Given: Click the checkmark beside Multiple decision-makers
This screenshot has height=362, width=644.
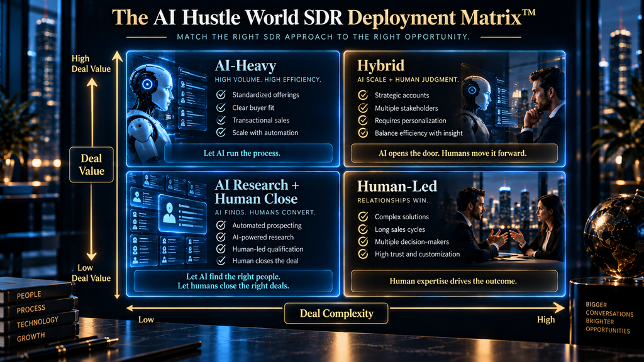Looking at the screenshot, I should tap(363, 242).
